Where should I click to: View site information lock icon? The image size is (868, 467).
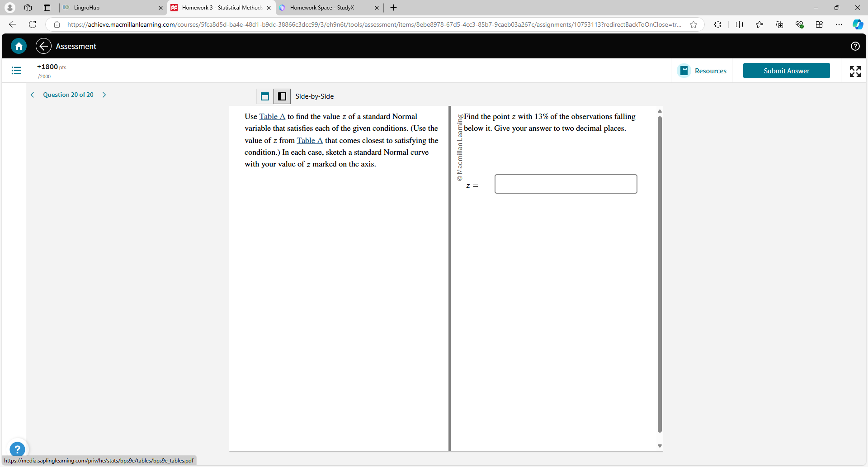point(57,24)
